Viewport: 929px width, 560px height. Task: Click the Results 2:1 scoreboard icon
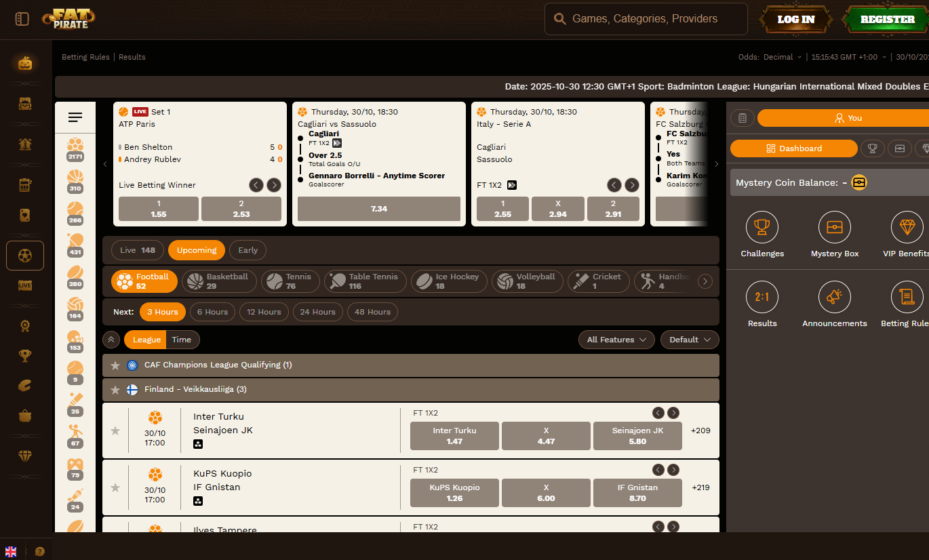(762, 297)
